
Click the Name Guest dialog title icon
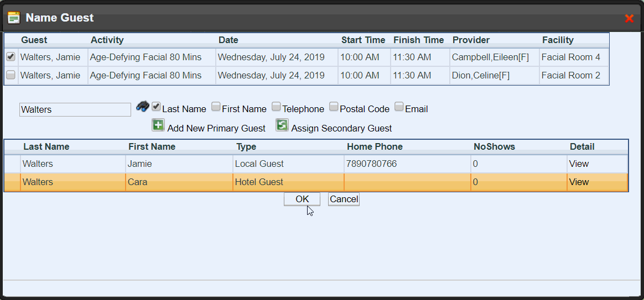pyautogui.click(x=14, y=18)
